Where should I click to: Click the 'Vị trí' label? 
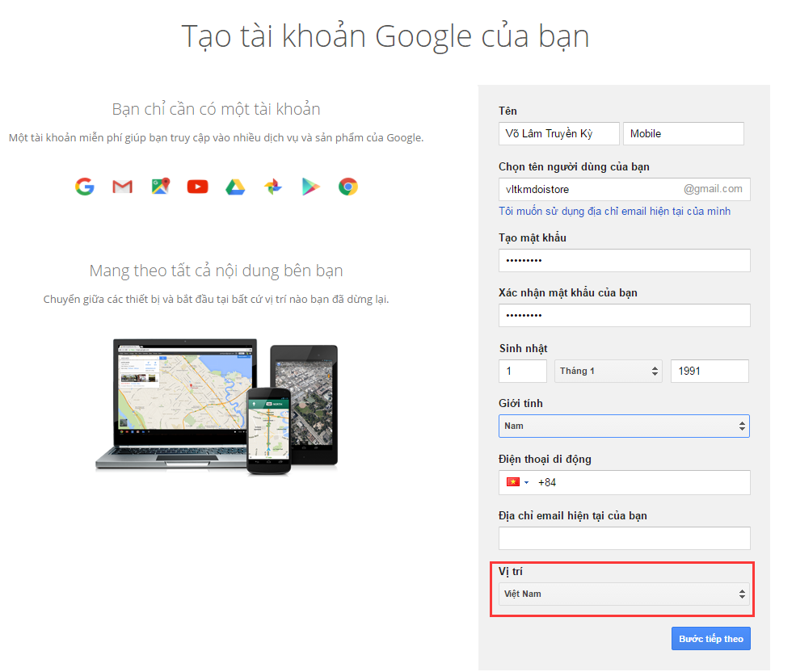click(x=510, y=572)
